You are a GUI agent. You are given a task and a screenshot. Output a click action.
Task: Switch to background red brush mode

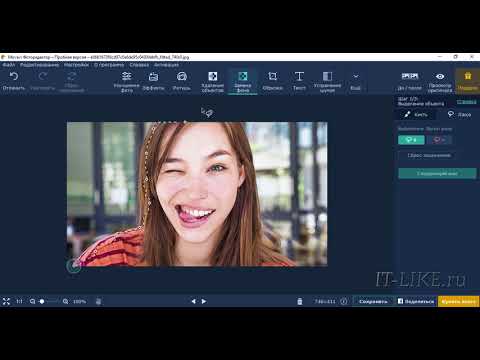pos(439,140)
